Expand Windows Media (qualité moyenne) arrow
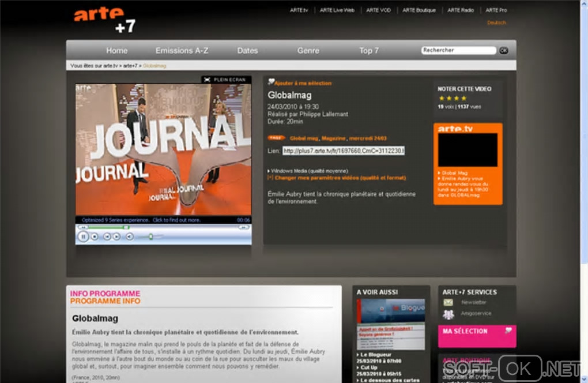This screenshot has width=588, height=383. tap(269, 171)
